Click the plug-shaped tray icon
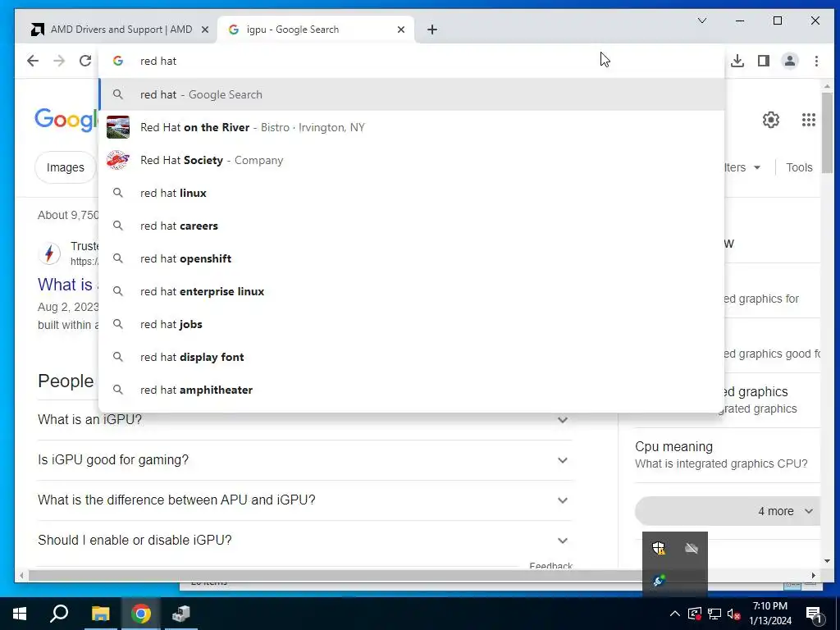Screen dimensions: 840x630 click(x=659, y=581)
